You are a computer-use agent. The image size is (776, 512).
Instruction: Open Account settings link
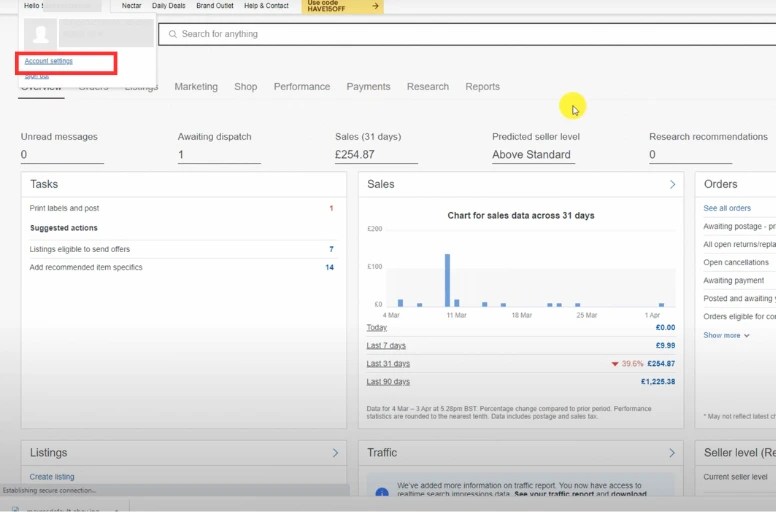tap(48, 61)
